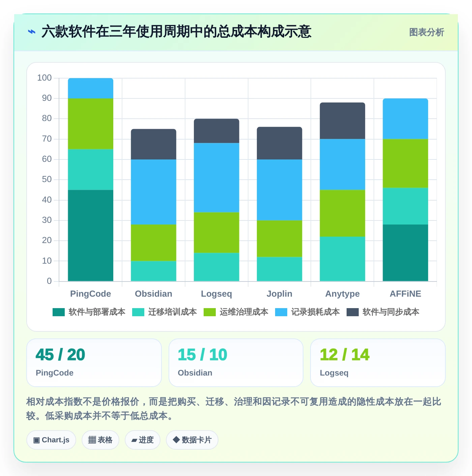Click the Anytype turquoise bottom bar segment
This screenshot has height=476, width=472.
pos(343,259)
